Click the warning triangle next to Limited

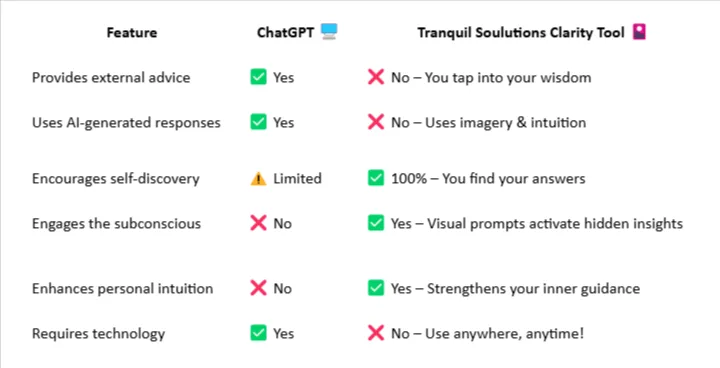click(259, 178)
